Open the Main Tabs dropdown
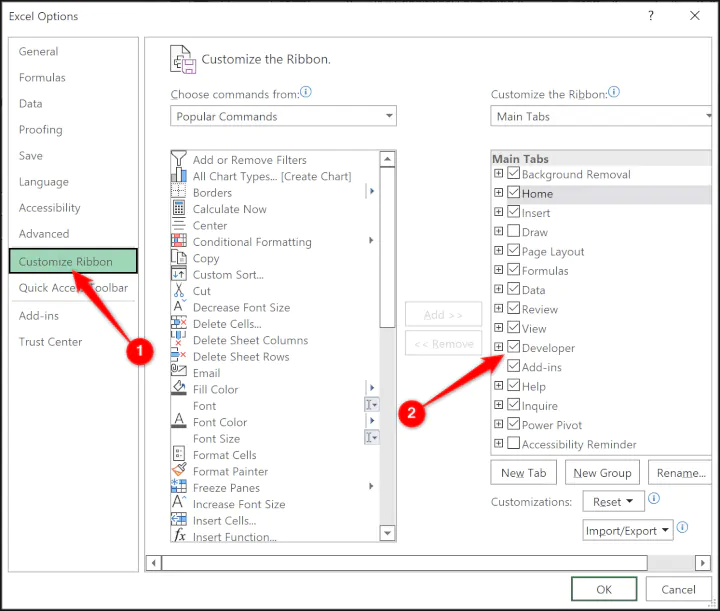This screenshot has height=611, width=720. (x=601, y=116)
